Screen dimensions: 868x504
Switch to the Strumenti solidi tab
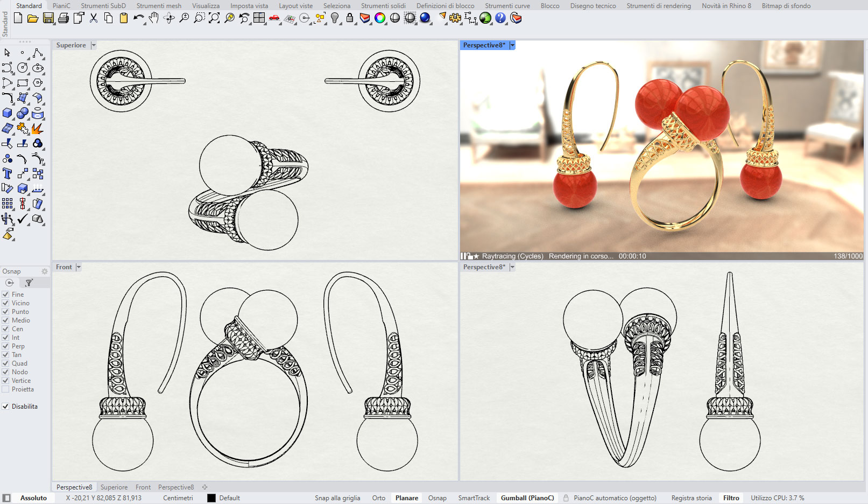click(383, 6)
